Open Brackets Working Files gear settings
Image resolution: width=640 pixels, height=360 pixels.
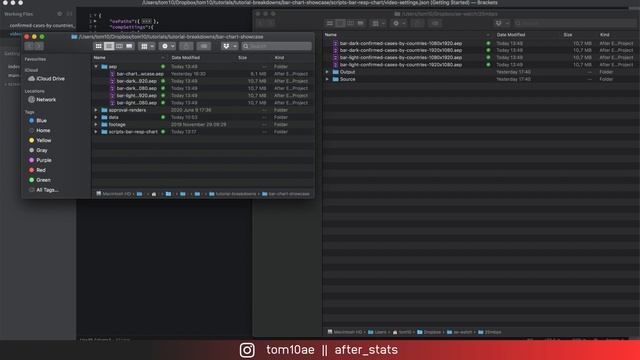(x=60, y=14)
